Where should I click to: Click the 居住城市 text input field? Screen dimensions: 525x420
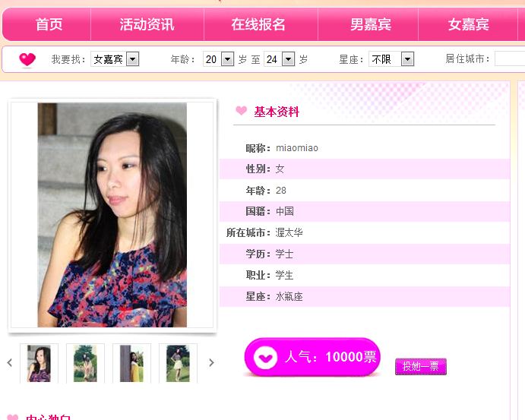pyautogui.click(x=509, y=59)
